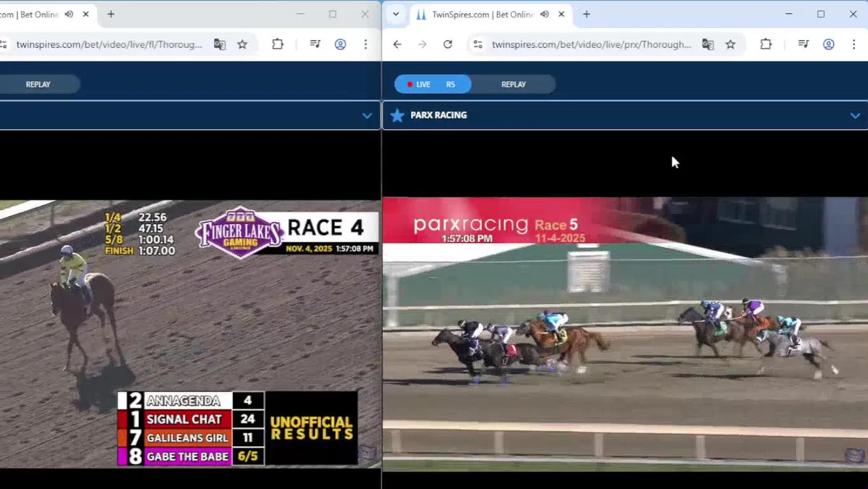The width and height of the screenshot is (868, 489).
Task: Open new tab in right browser window
Action: click(587, 14)
